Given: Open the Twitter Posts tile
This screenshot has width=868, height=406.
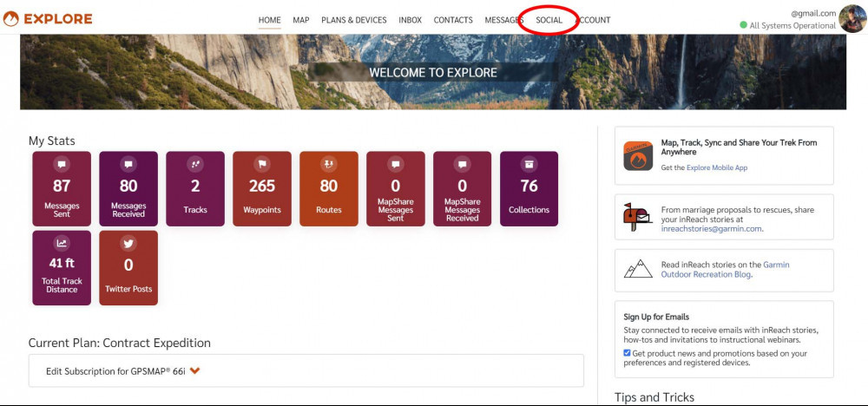Looking at the screenshot, I should point(128,268).
